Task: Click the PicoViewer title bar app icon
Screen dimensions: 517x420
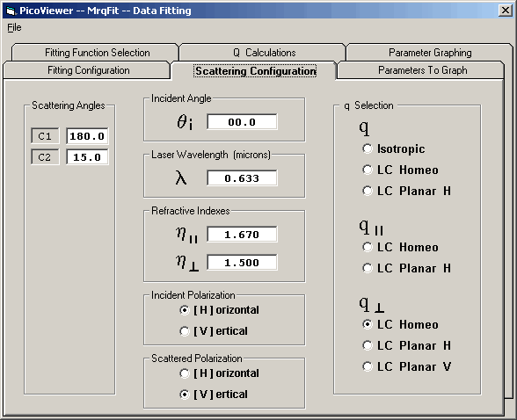Action: click(11, 11)
